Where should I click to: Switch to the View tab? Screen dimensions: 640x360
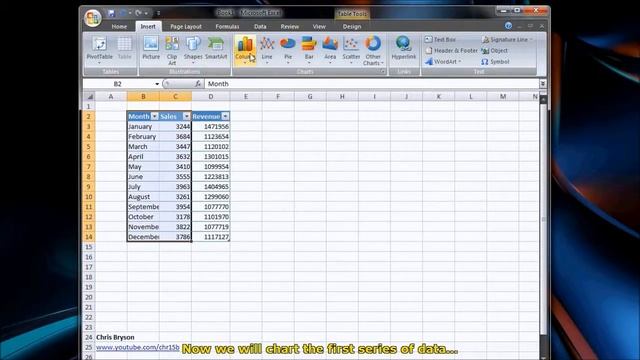pos(319,27)
